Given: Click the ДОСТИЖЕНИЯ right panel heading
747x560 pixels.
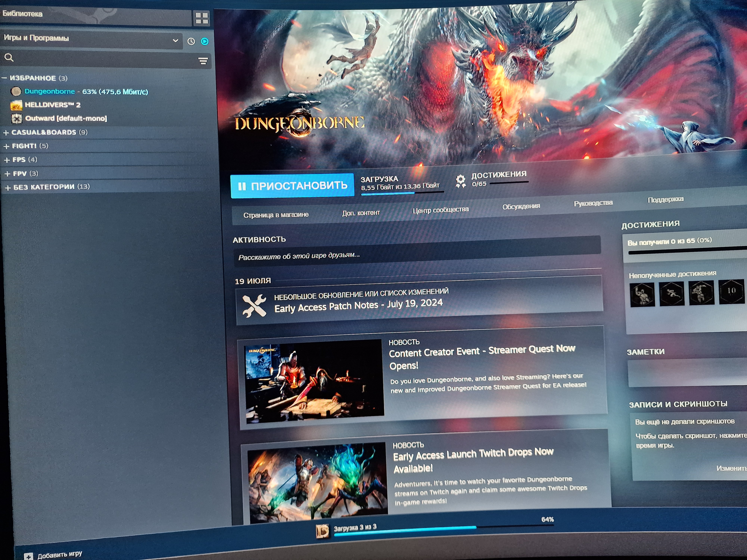Looking at the screenshot, I should tap(650, 225).
